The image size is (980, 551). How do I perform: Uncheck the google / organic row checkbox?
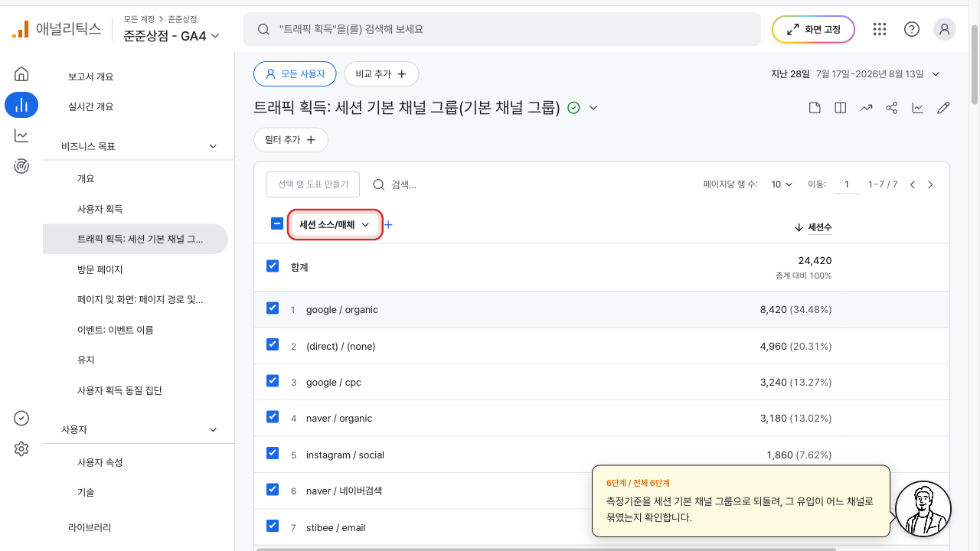coord(273,308)
